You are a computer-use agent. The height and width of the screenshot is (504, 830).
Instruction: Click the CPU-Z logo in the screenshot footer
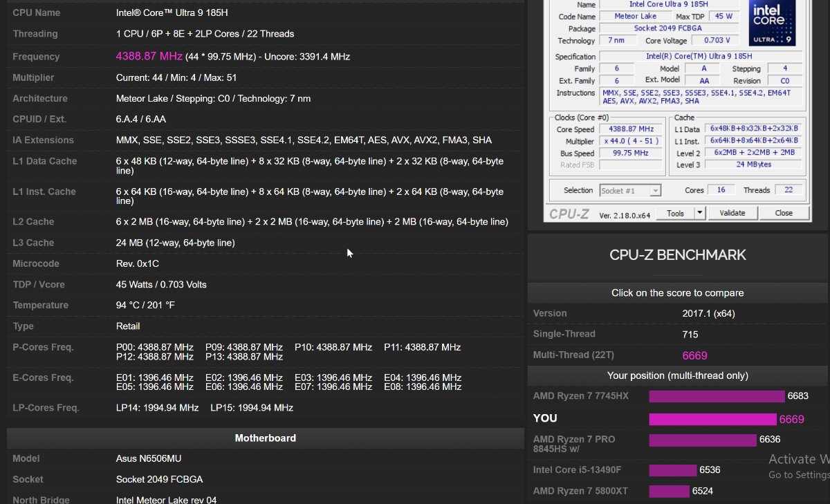click(569, 214)
